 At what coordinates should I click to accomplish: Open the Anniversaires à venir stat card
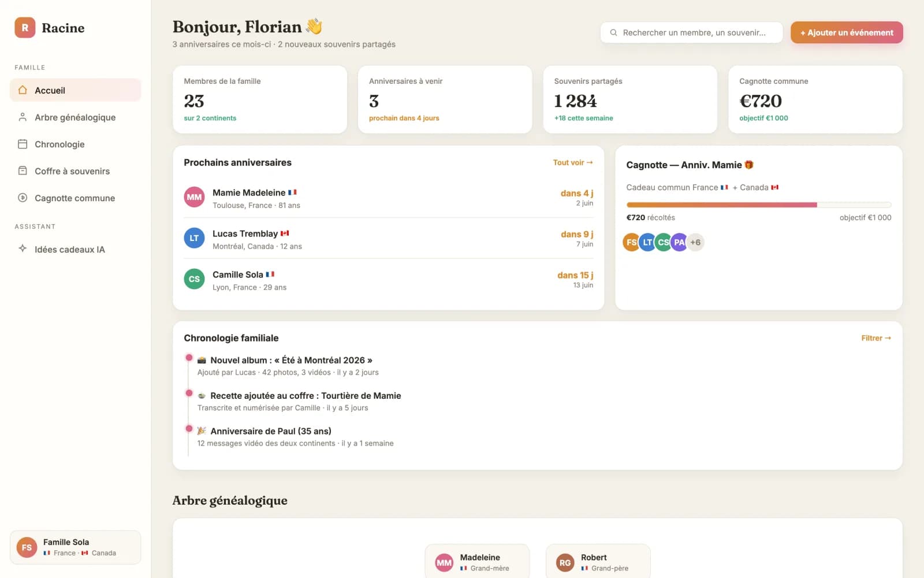[x=445, y=99]
